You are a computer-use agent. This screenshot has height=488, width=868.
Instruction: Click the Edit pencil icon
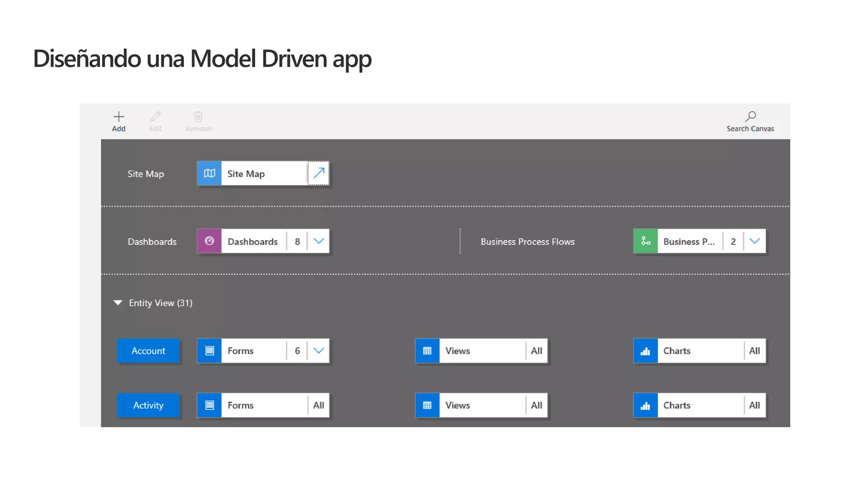click(x=156, y=116)
